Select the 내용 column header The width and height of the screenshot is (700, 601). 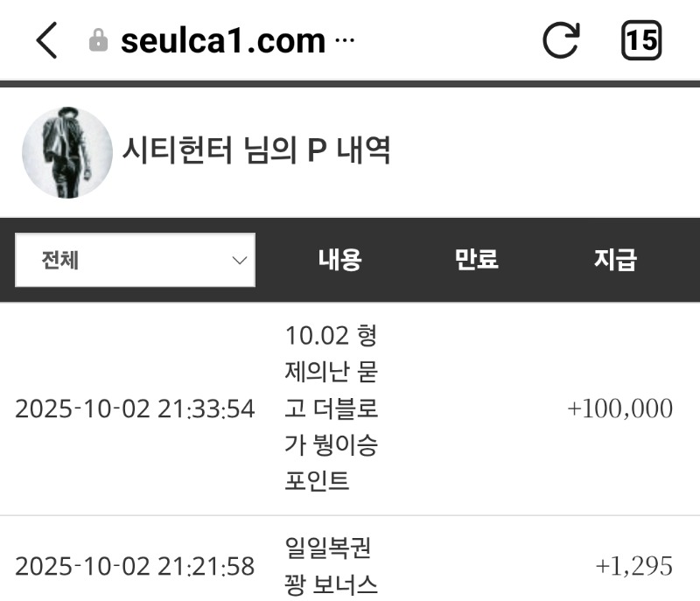(339, 260)
